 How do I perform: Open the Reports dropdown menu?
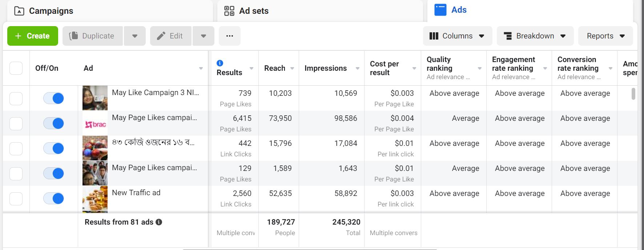click(x=605, y=36)
